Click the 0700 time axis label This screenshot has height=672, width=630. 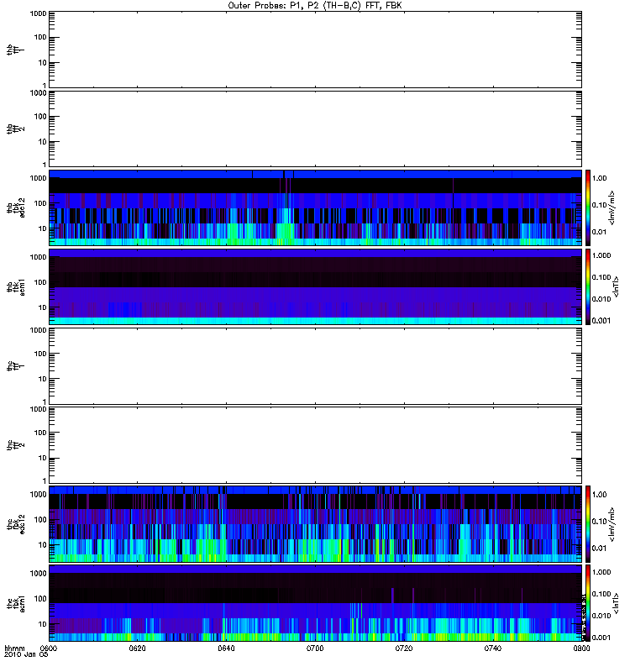click(315, 648)
